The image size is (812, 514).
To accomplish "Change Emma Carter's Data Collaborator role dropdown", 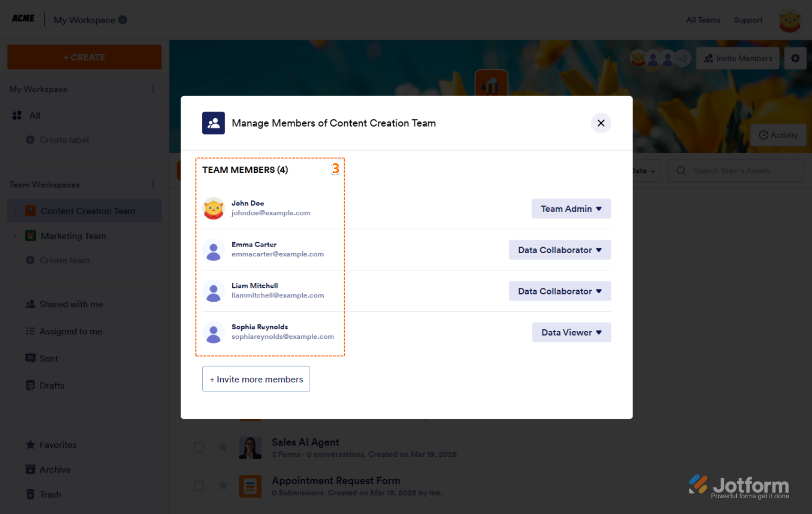I will [560, 250].
